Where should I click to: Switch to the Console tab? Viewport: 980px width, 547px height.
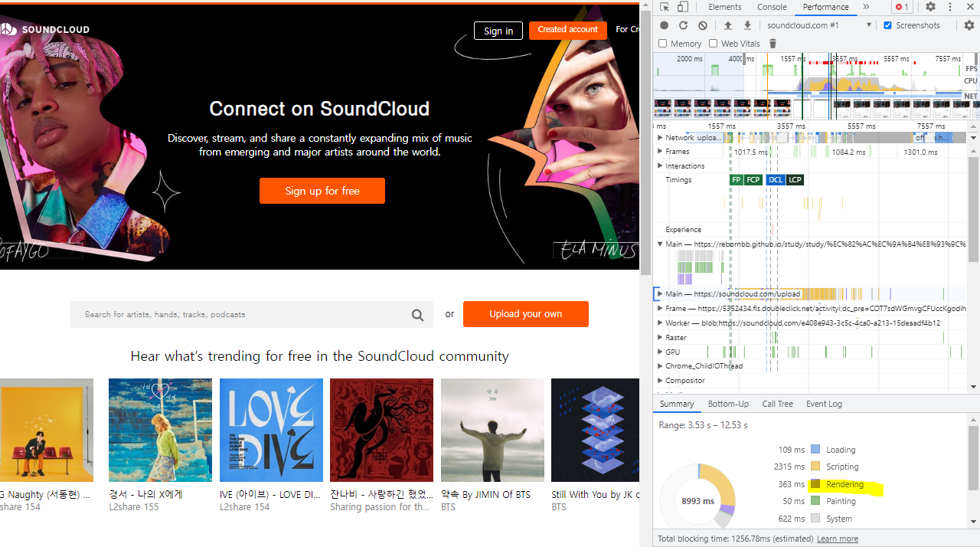(x=772, y=7)
